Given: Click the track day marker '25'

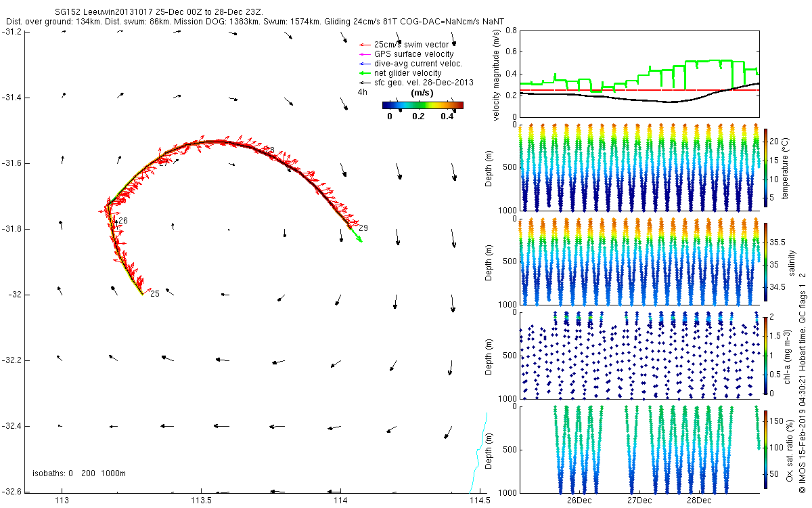Looking at the screenshot, I should click(154, 294).
